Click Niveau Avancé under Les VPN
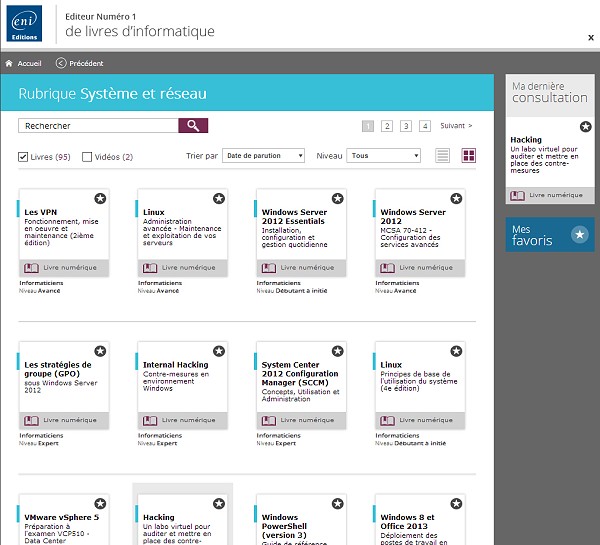Screen dimensions: 600x545 [x=39, y=291]
